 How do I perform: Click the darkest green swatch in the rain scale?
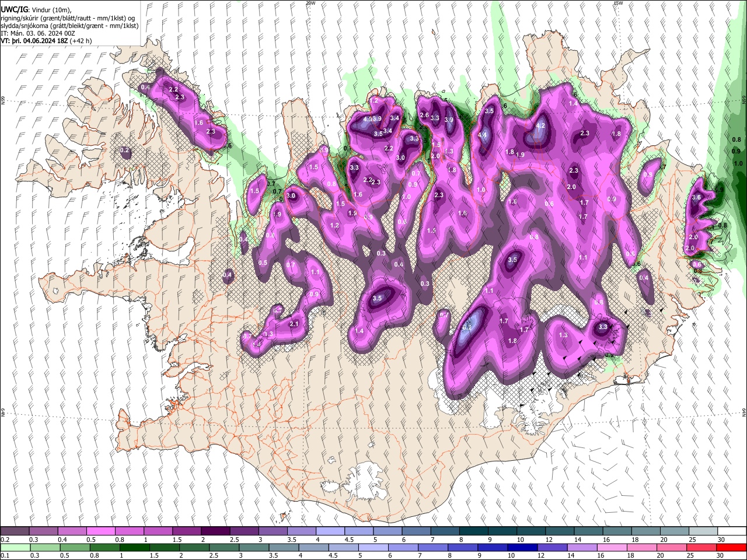tap(134, 547)
